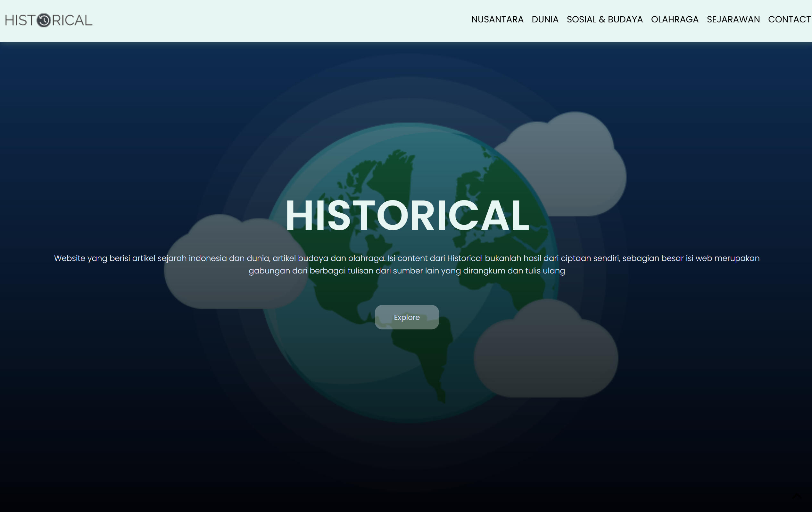
Task: Click the clock icon in the Historical logo
Action: pyautogui.click(x=44, y=20)
